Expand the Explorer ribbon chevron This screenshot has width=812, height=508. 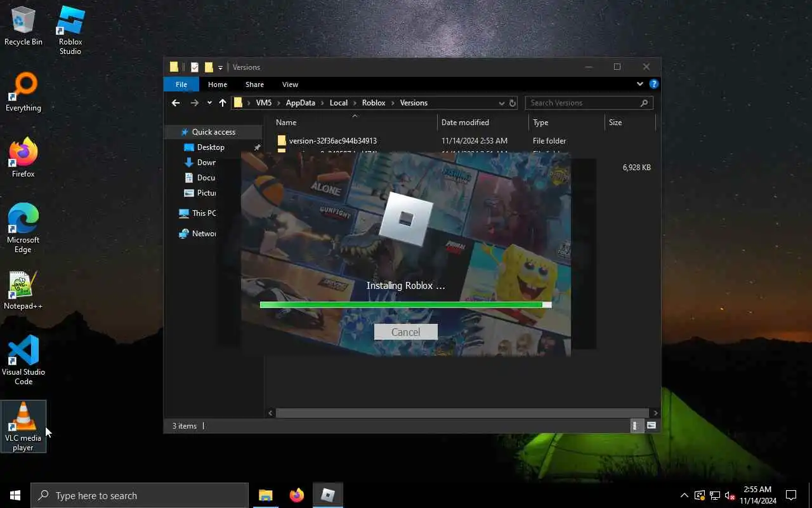click(x=639, y=84)
